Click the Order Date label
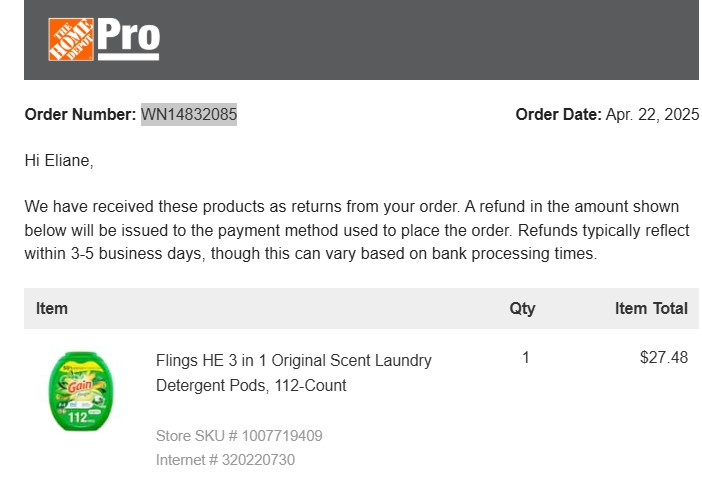702x498 pixels. (x=558, y=114)
